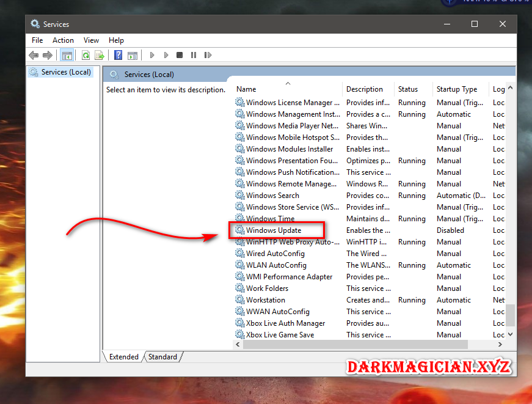Image resolution: width=532 pixels, height=404 pixels.
Task: Switch to the Extended tab
Action: 123,357
